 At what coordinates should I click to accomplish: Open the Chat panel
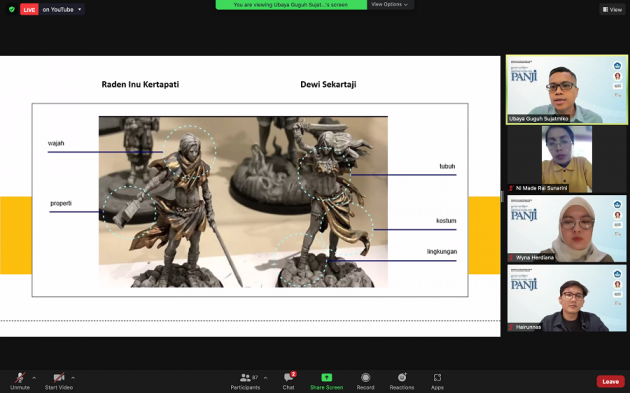click(288, 381)
